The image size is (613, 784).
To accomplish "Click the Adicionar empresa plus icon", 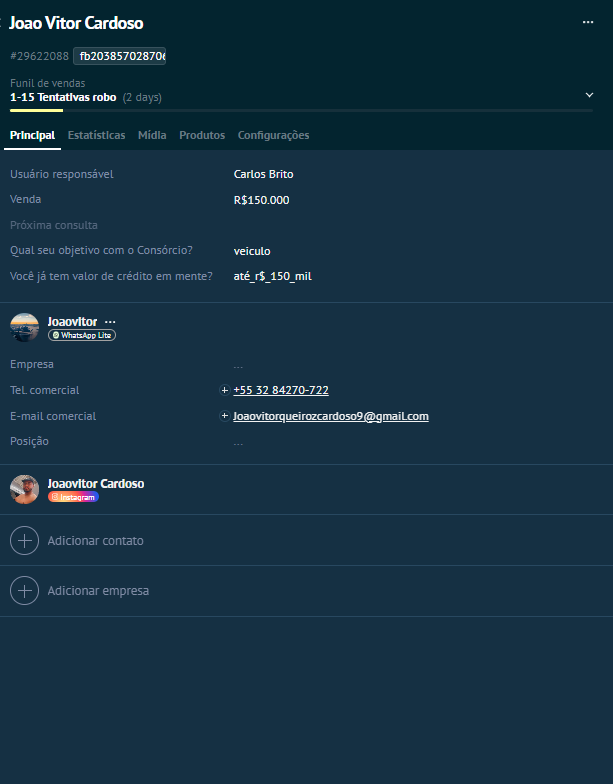I will [24, 591].
